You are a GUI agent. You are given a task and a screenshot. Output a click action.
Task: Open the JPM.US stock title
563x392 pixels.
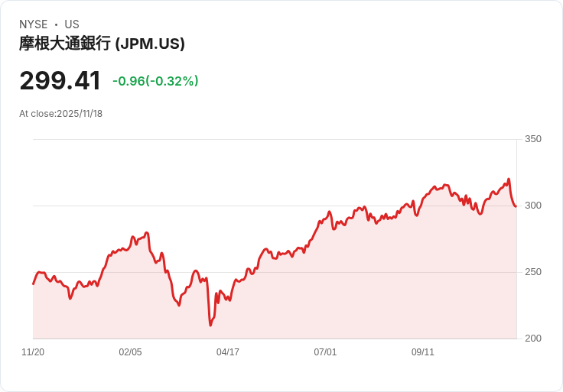coord(102,44)
